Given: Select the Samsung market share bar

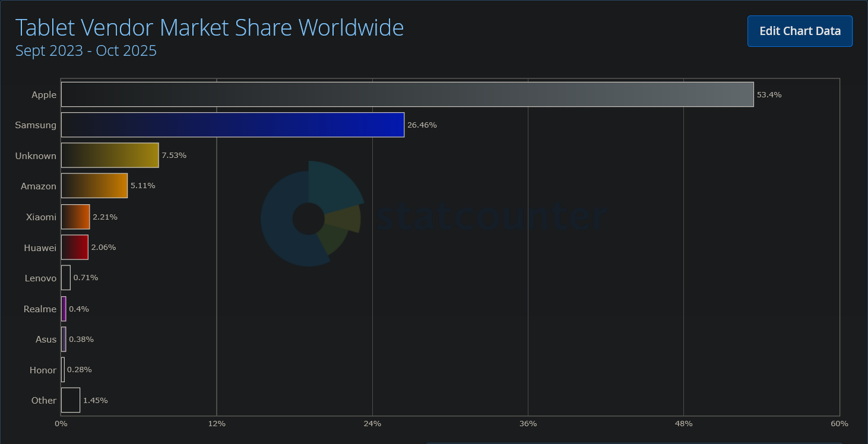Looking at the screenshot, I should [x=233, y=125].
